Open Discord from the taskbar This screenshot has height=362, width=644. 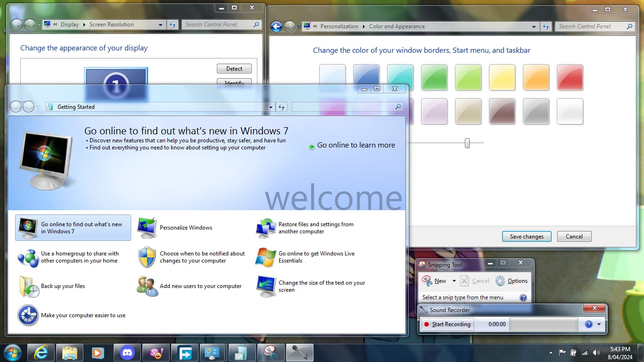tap(127, 353)
